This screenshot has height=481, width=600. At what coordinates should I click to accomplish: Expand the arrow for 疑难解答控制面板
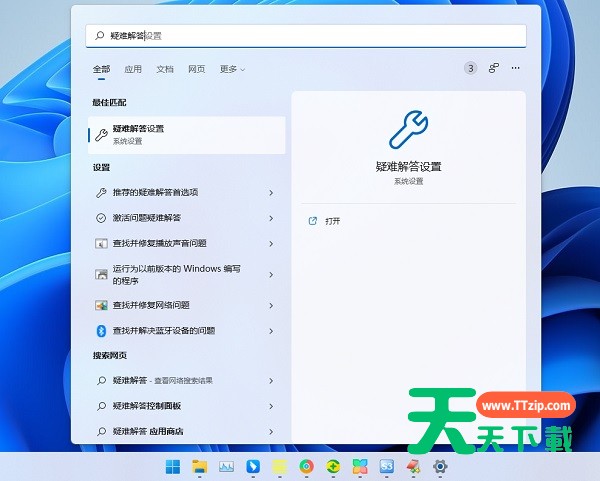271,406
